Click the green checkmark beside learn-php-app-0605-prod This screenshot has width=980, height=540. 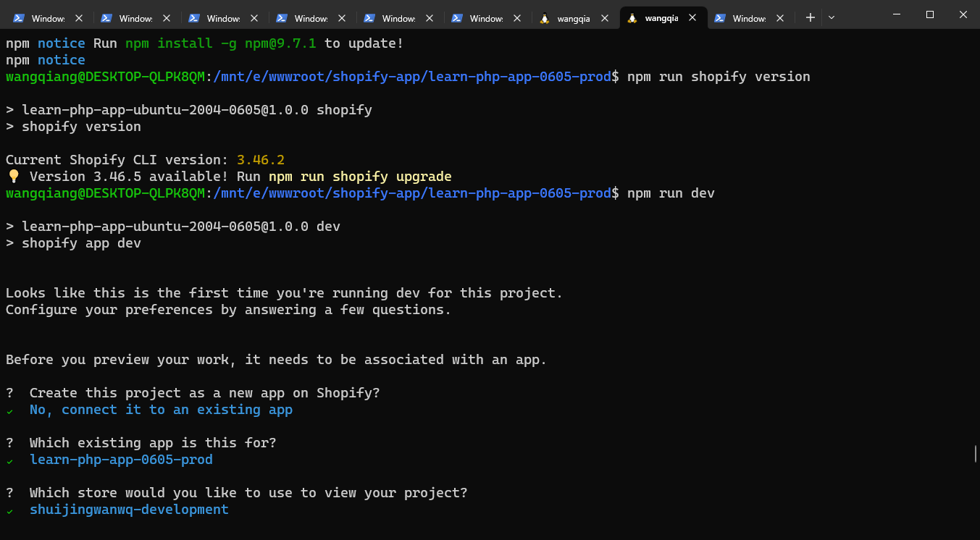(10, 460)
